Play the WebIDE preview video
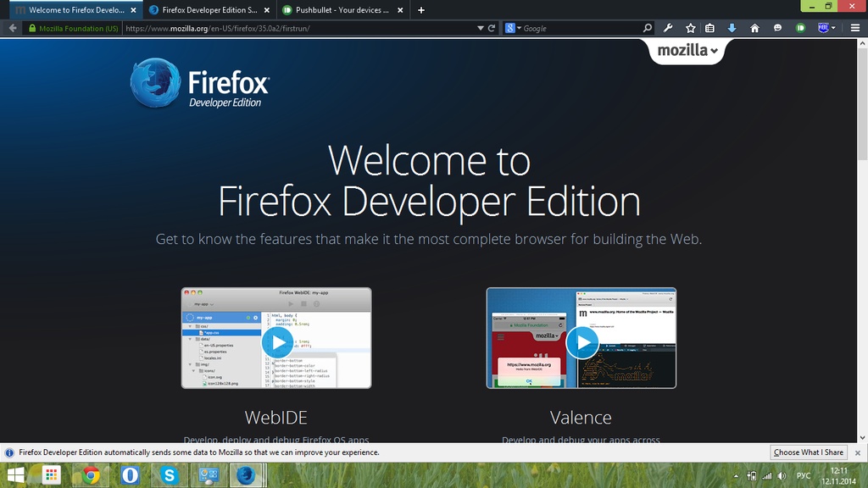Image resolution: width=868 pixels, height=488 pixels. [278, 342]
